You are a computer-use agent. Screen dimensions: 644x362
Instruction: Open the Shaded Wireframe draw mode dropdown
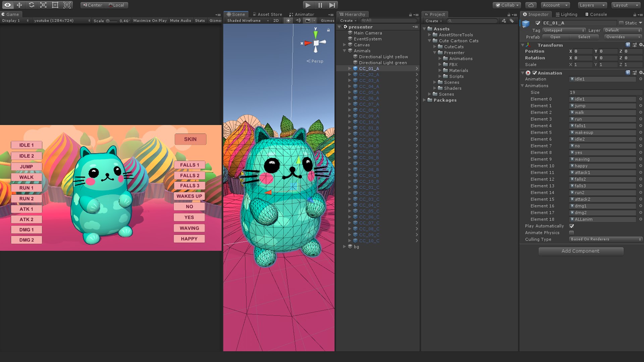pos(248,20)
